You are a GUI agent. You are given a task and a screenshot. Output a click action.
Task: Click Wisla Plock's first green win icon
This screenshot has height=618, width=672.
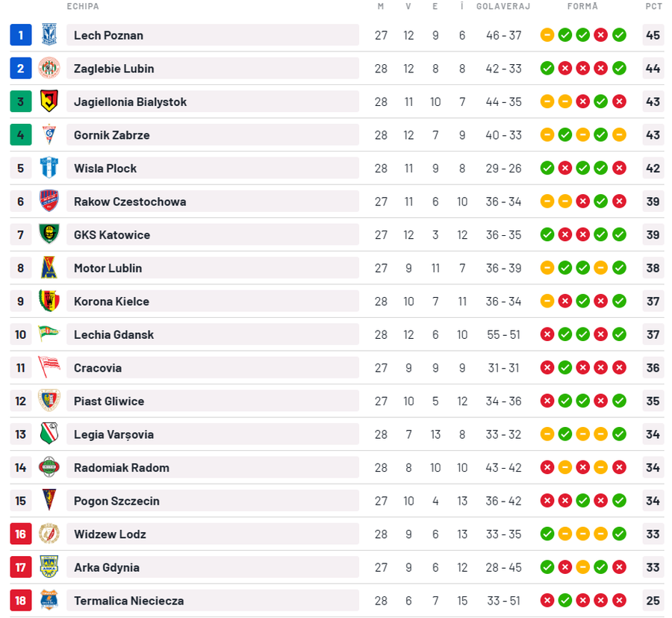(x=547, y=168)
